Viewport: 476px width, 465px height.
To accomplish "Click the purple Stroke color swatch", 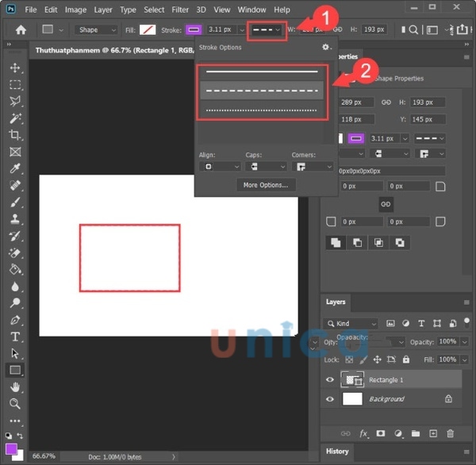I will pos(194,29).
